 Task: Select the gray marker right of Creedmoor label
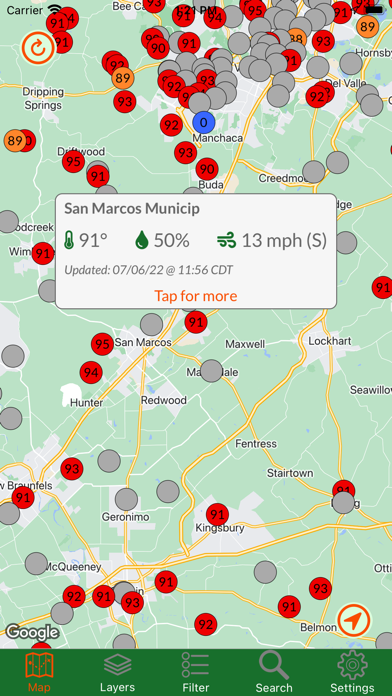(x=314, y=172)
